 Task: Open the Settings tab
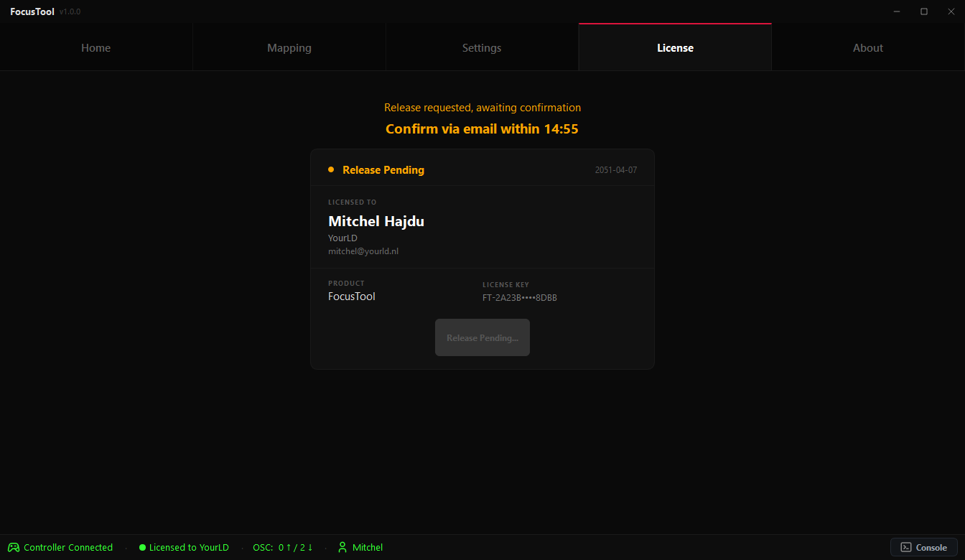482,47
